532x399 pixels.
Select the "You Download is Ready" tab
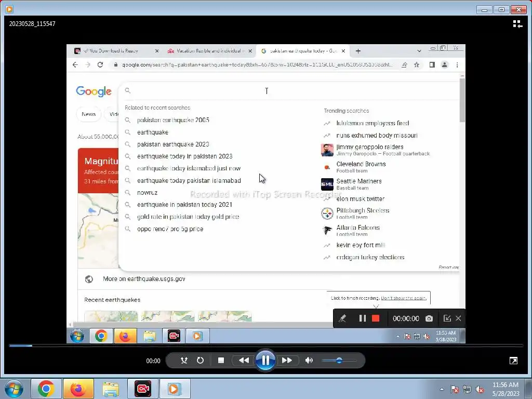coord(116,51)
